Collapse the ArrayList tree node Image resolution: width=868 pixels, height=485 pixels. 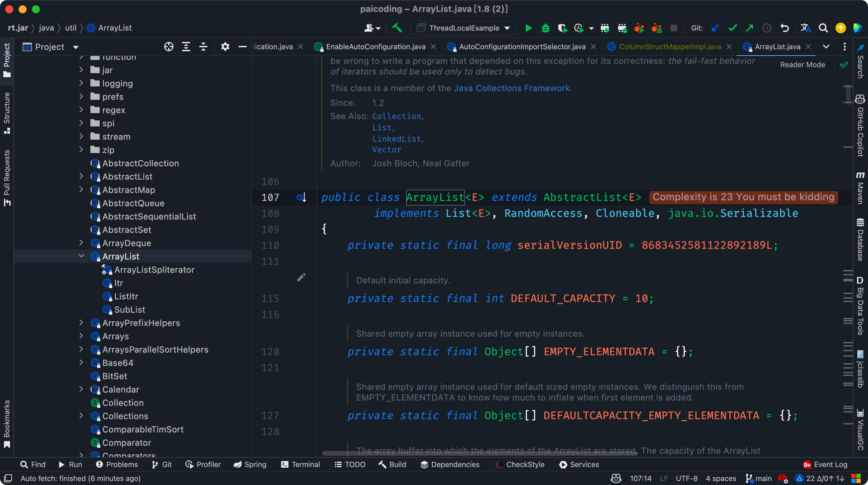[81, 256]
